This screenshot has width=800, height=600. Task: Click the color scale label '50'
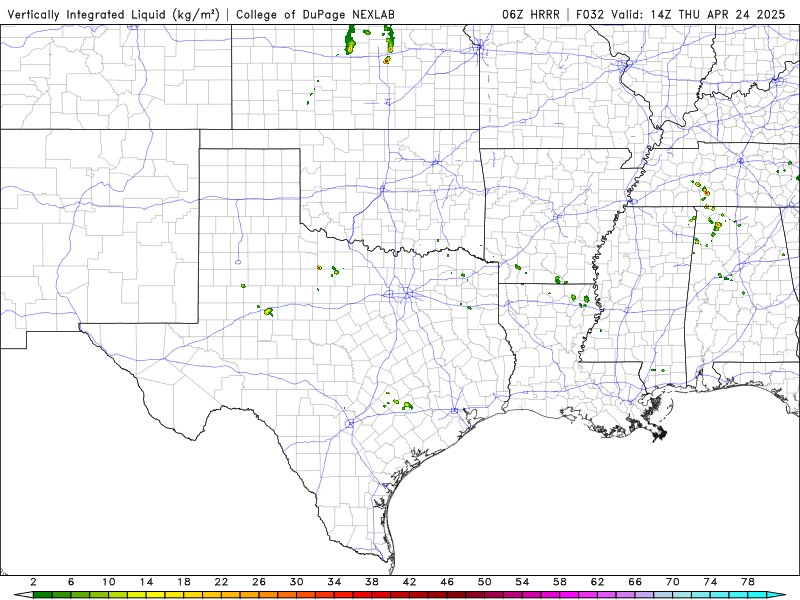(485, 582)
